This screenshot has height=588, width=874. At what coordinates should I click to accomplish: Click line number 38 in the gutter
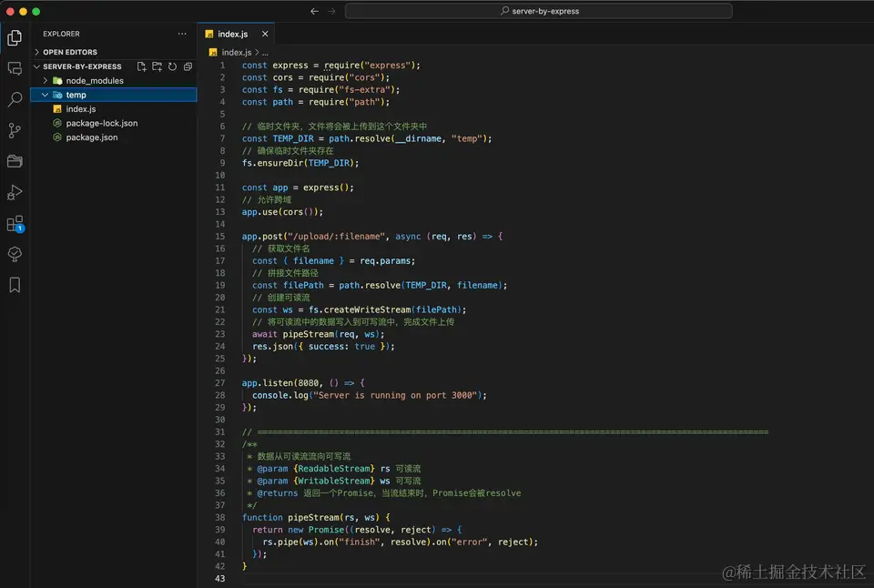point(220,517)
